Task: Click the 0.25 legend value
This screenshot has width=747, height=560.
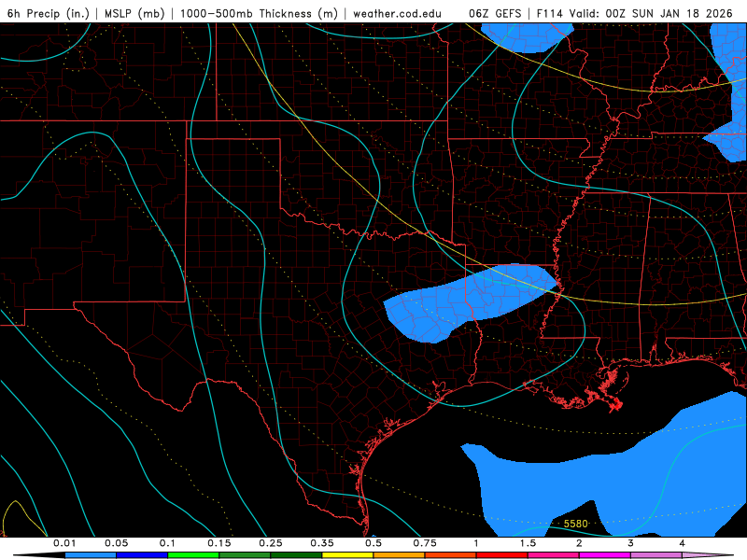Action: click(271, 543)
